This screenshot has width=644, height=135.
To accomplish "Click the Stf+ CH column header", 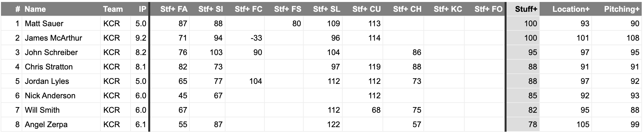I will (407, 9).
